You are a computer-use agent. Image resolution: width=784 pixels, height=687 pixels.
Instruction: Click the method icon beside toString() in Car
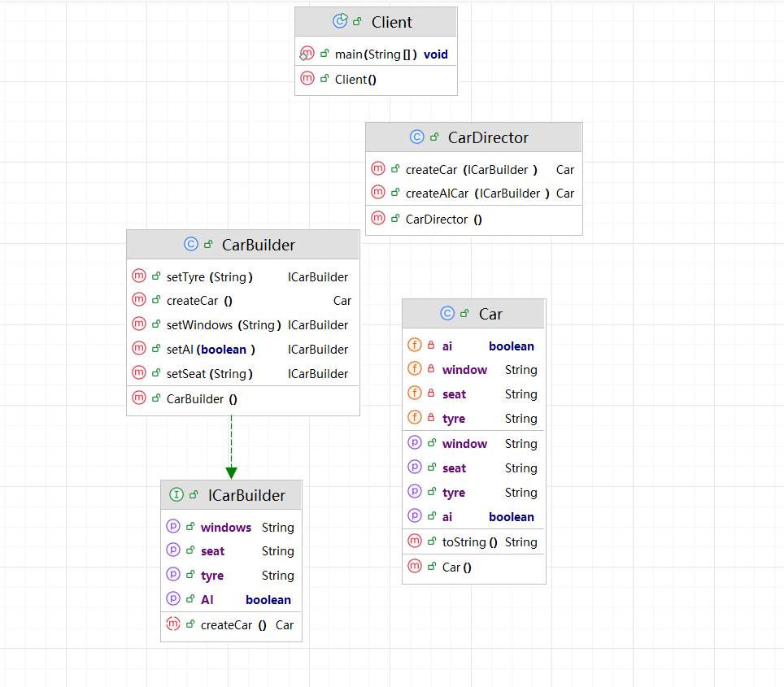tap(414, 541)
